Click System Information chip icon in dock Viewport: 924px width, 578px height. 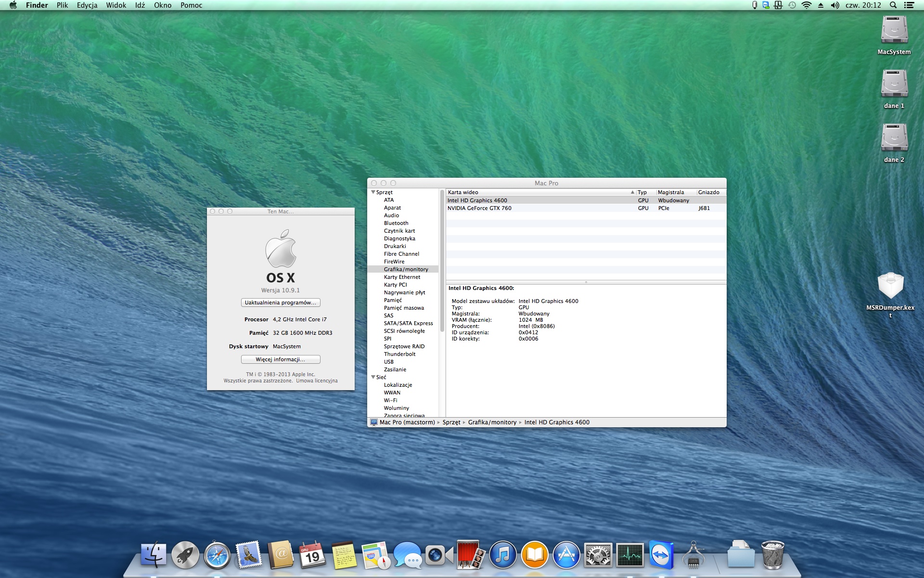point(693,555)
